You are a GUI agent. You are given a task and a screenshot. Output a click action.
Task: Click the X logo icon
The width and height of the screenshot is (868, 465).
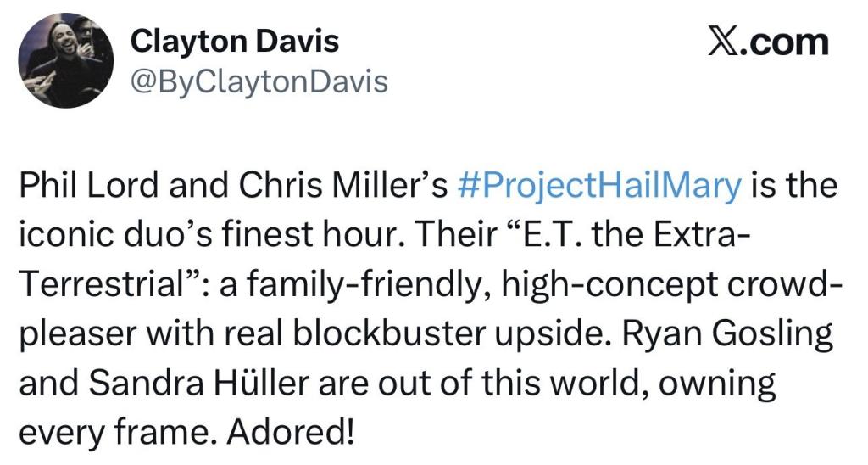click(726, 42)
